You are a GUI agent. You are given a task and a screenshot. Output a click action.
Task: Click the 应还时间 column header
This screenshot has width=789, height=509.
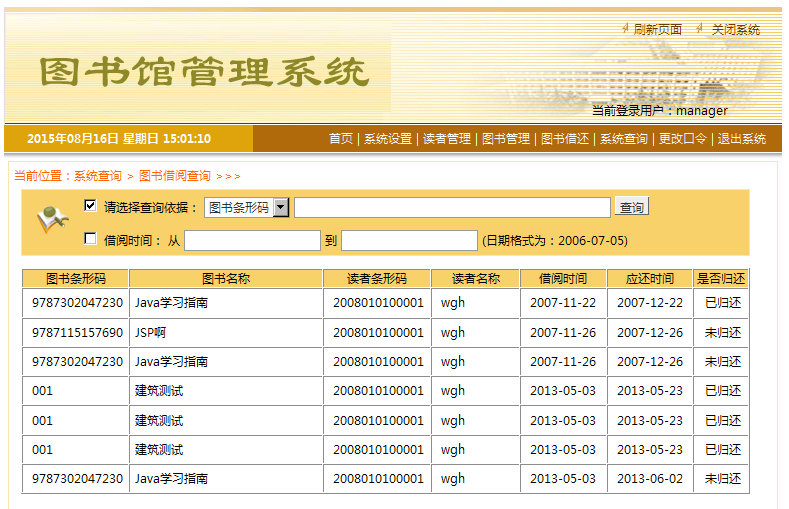[x=650, y=279]
